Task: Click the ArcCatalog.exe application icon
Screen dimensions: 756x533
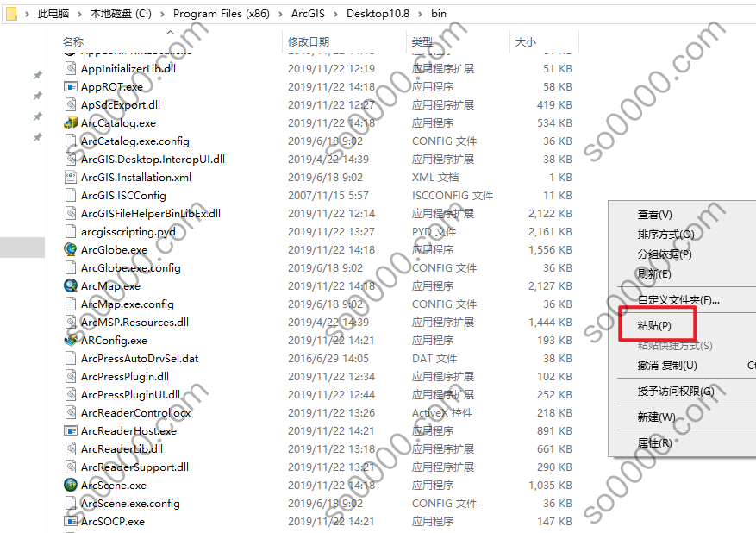Action: point(71,123)
